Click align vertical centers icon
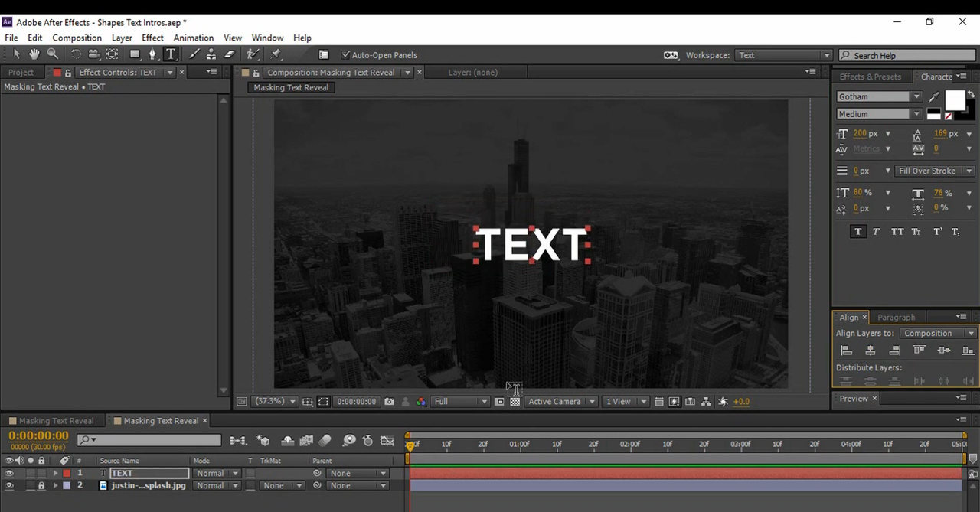Viewport: 980px width, 512px height. 944,350
